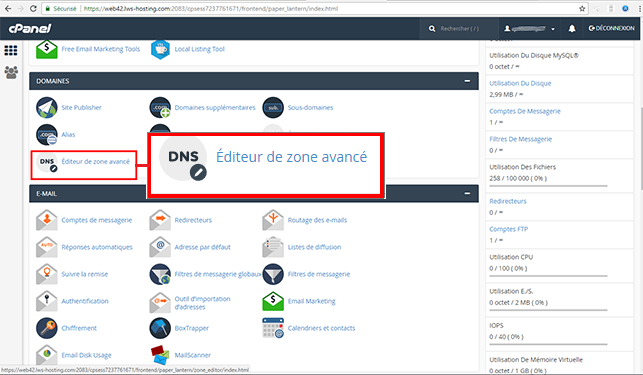
Task: Click Utilisation Du Disque MySQL label
Action: 534,55
